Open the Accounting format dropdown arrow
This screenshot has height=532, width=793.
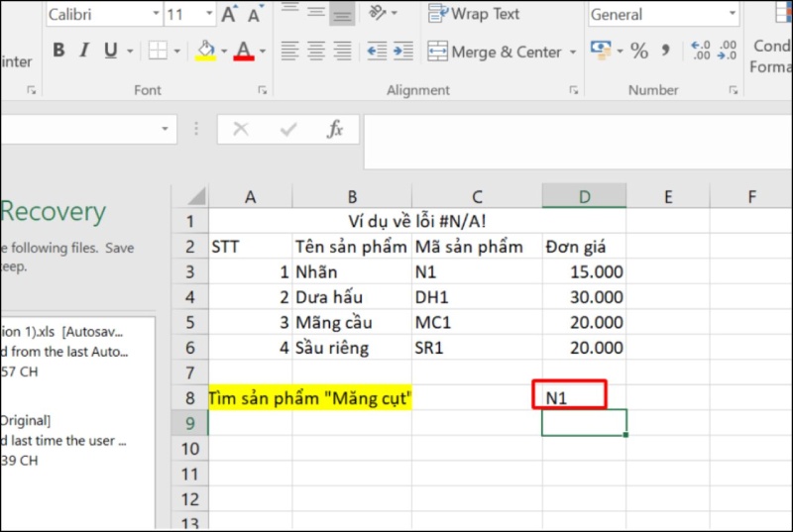click(x=621, y=52)
